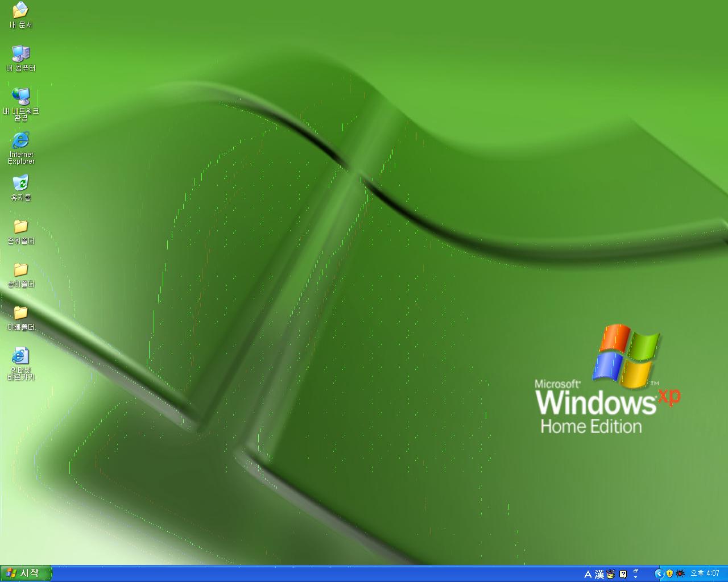This screenshot has width=728, height=582.
Task: Open the language bar options arrow
Action: tap(636, 577)
